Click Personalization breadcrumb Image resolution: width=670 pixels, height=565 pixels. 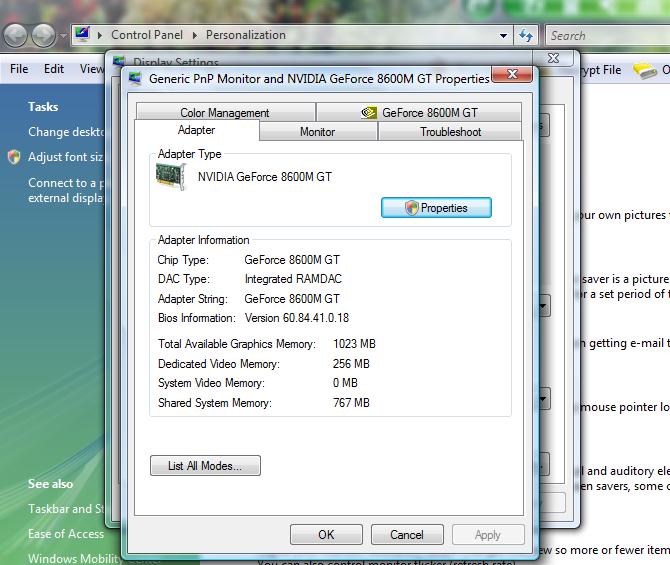pyautogui.click(x=246, y=35)
